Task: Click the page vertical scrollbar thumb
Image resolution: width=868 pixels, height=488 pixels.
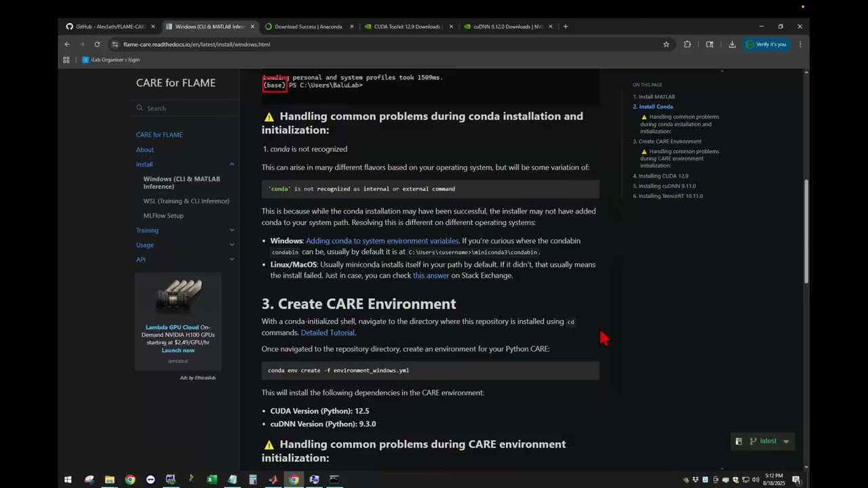Action: pos(806,232)
